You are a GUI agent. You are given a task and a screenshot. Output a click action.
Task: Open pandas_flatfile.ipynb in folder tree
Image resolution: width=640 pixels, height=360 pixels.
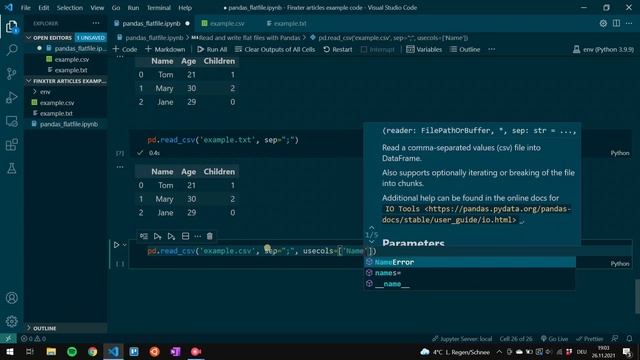tap(69, 124)
